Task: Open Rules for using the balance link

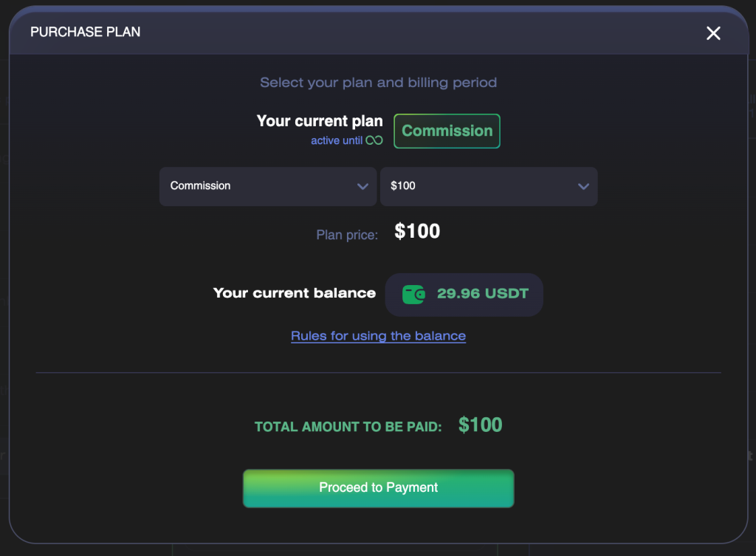Action: [379, 336]
